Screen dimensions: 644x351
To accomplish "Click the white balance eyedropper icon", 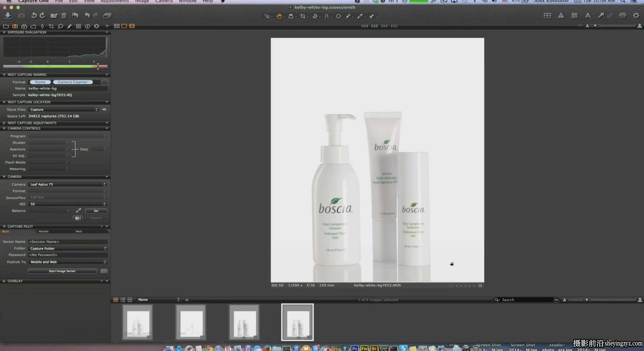I will [79, 211].
